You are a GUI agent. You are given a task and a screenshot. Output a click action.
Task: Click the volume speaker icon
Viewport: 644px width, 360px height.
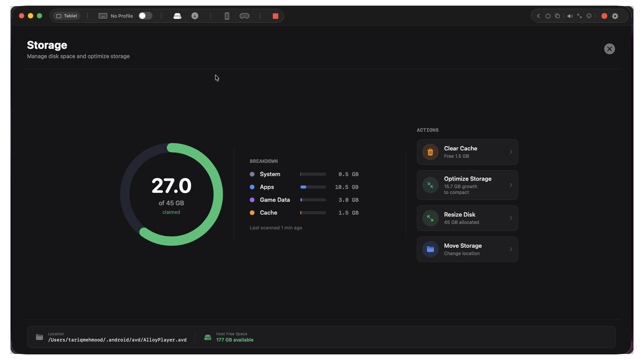click(x=570, y=16)
